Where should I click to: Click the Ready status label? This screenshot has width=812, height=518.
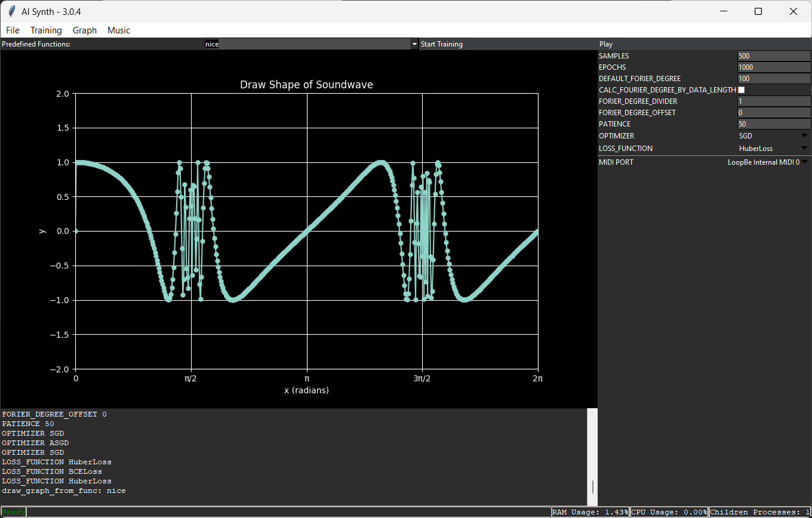(14, 512)
